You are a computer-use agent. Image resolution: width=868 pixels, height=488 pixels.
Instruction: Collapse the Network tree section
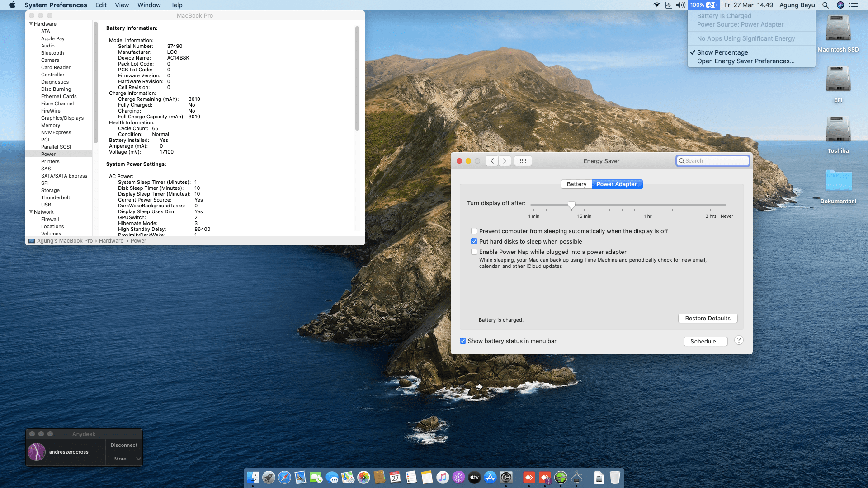point(31,212)
